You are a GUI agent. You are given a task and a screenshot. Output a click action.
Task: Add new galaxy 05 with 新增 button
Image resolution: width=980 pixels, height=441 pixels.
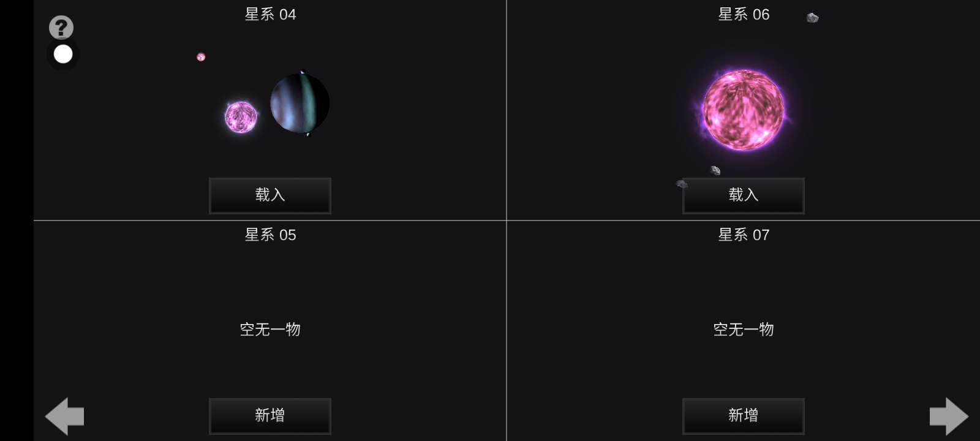pyautogui.click(x=270, y=416)
